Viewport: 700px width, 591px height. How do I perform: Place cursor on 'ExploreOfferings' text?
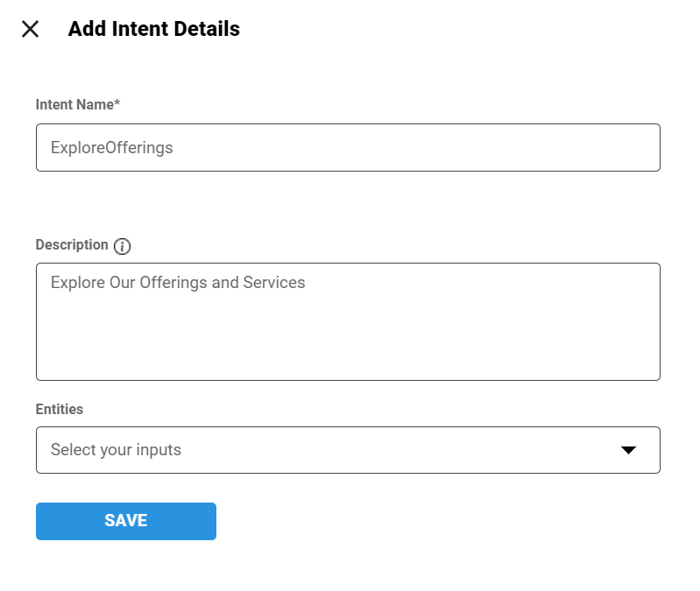(x=112, y=148)
